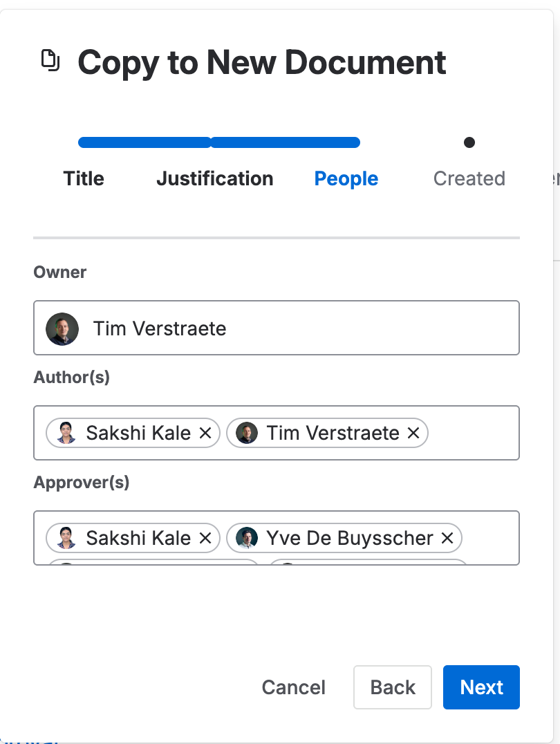The width and height of the screenshot is (560, 744).
Task: Click the Back button
Action: coord(393,687)
